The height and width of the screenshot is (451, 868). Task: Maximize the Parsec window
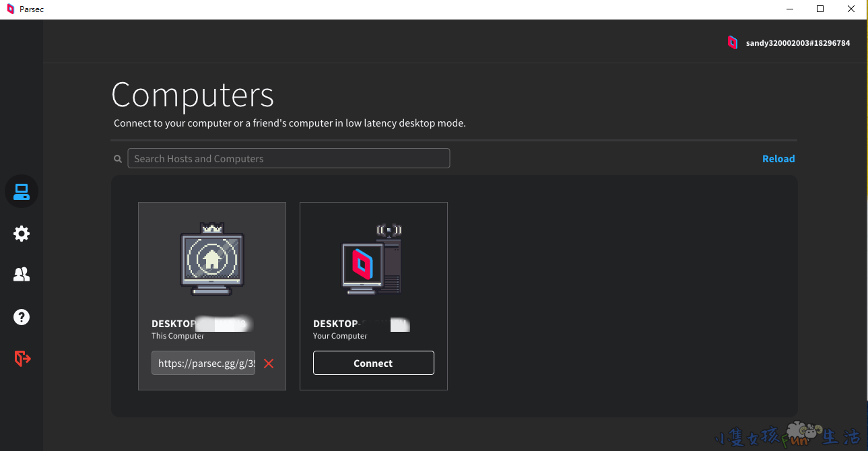tap(820, 9)
